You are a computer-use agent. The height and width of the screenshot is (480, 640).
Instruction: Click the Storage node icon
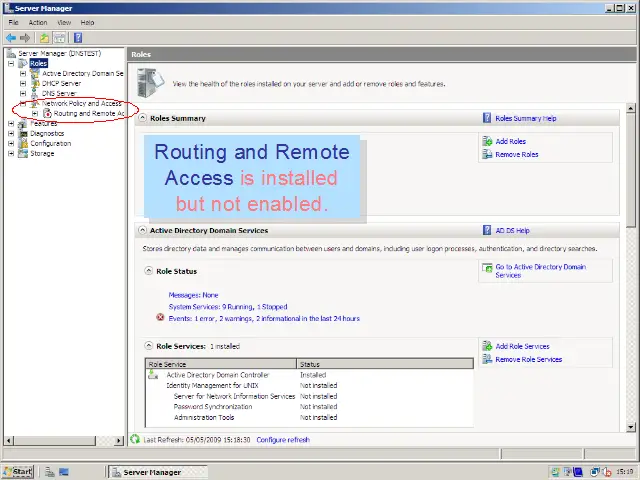click(23, 153)
